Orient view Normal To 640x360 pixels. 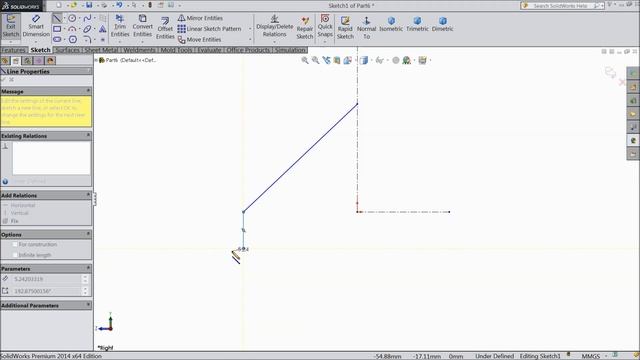(366, 28)
